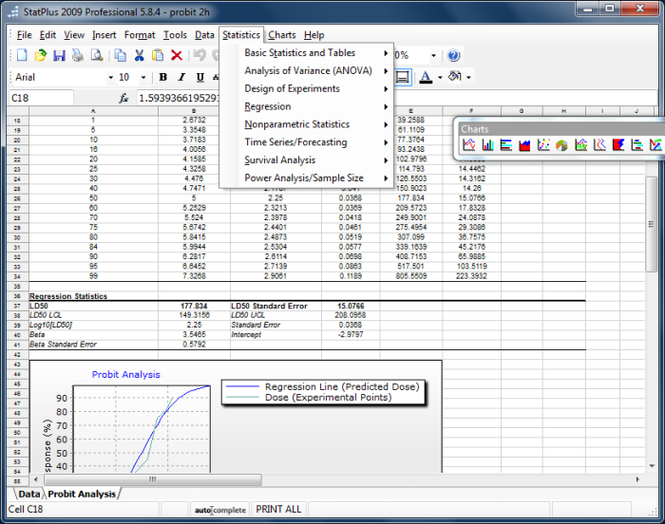Screen dimensions: 665x524
Task: Open the font size 10 dropdown
Action: (x=143, y=78)
